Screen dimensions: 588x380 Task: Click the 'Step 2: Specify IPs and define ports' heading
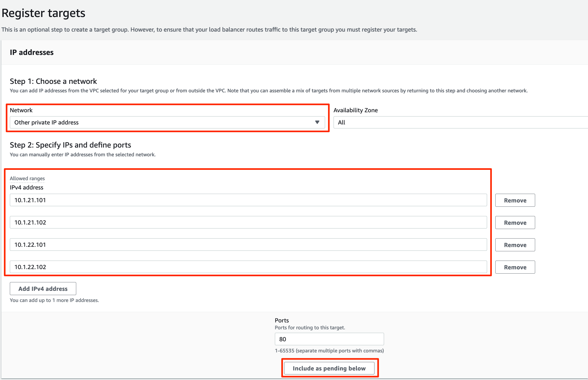70,145
